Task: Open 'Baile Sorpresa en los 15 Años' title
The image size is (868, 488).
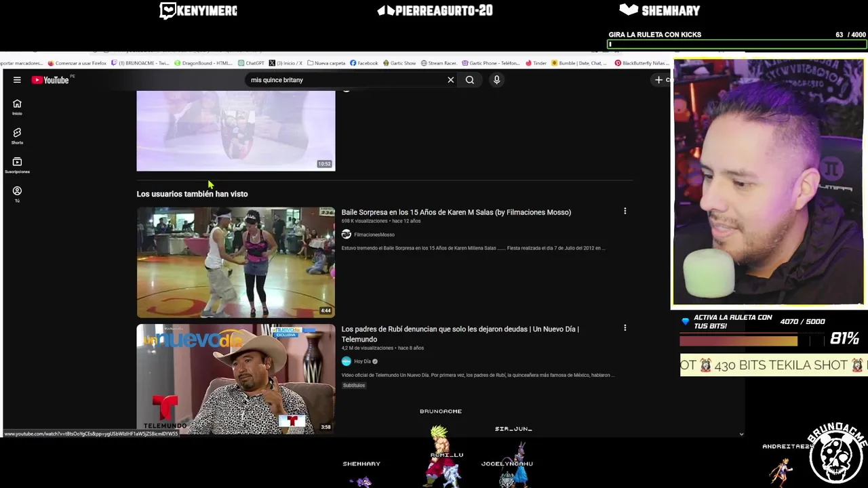Action: (456, 212)
